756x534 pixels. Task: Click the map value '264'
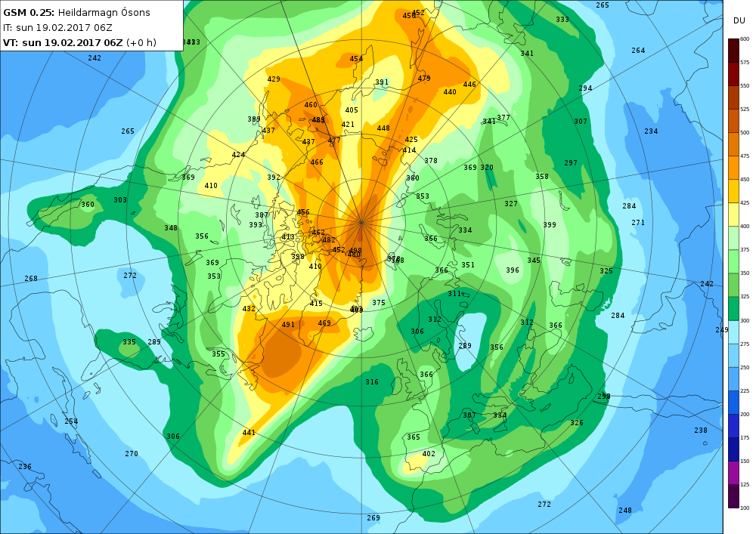(638, 50)
